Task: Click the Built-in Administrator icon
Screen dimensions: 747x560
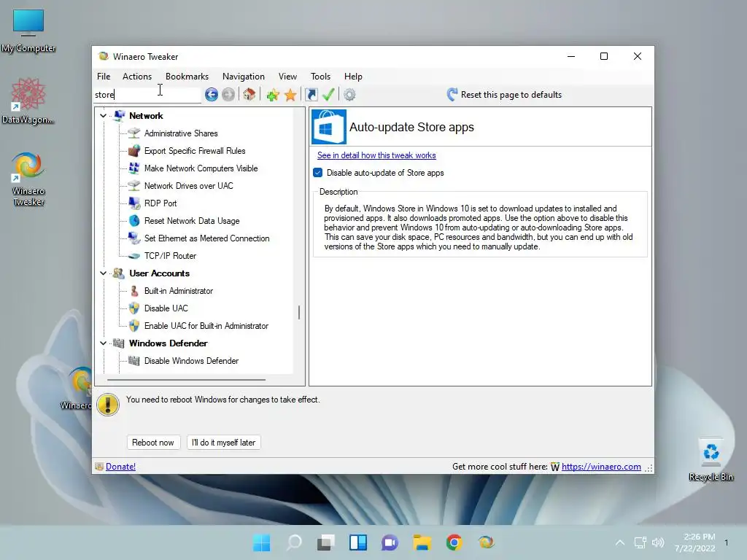Action: 134,291
